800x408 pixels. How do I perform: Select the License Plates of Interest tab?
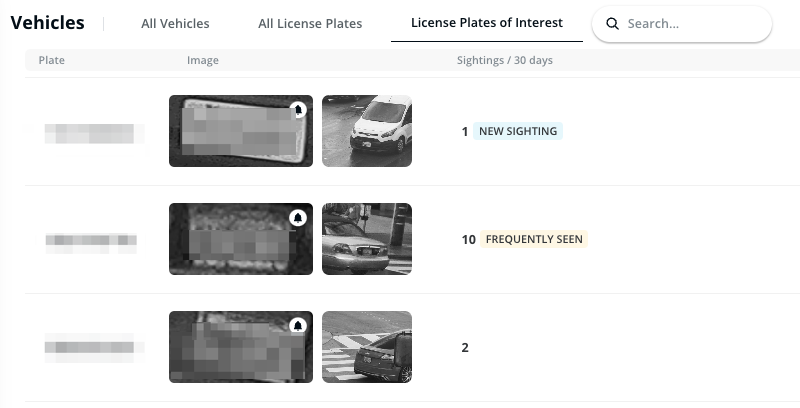(x=487, y=23)
